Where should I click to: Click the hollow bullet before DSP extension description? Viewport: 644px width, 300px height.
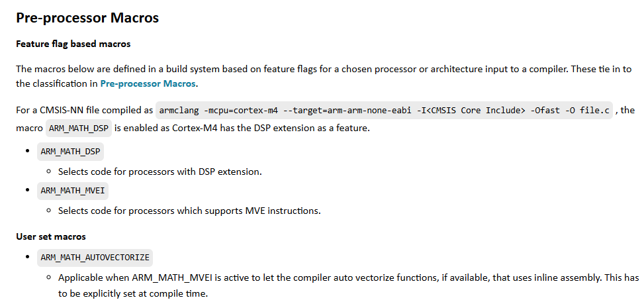coord(49,172)
